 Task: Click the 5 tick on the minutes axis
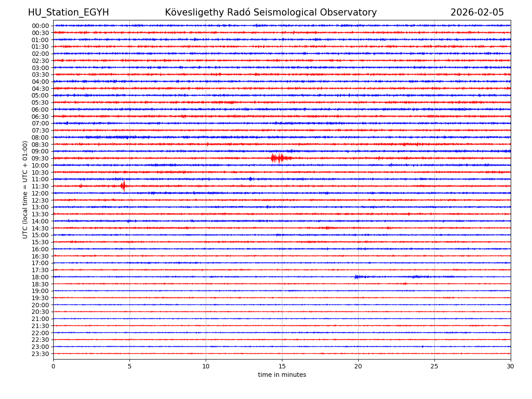coord(129,367)
